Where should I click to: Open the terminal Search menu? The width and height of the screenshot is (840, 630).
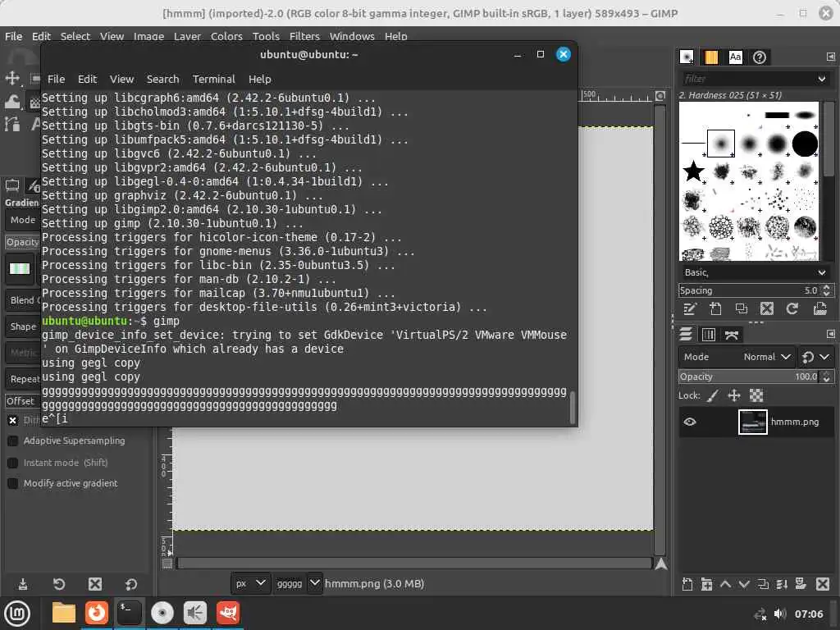pyautogui.click(x=163, y=79)
